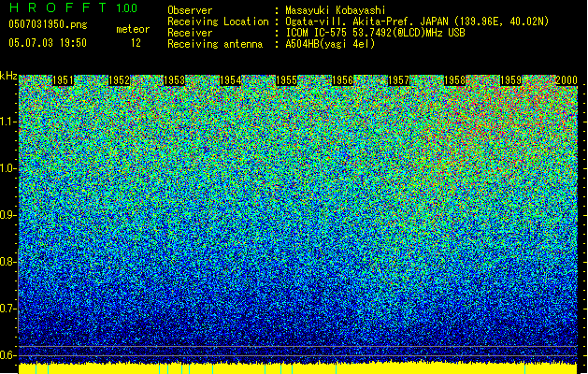
Task: Click the 'Observer' field label
Action: point(190,10)
